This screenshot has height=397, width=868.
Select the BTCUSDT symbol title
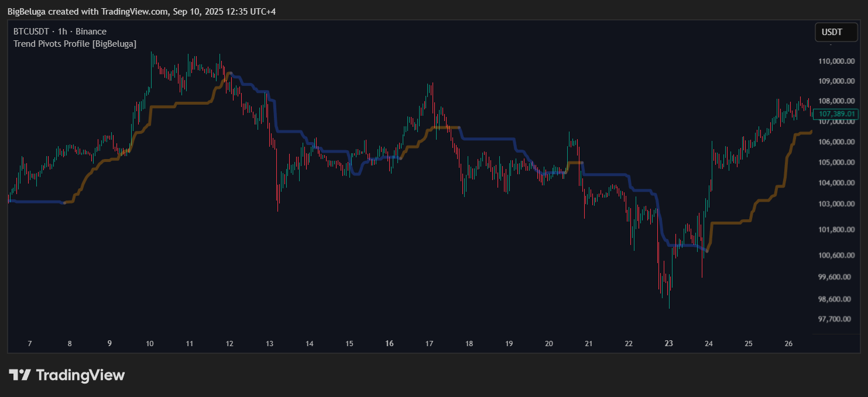tap(30, 32)
